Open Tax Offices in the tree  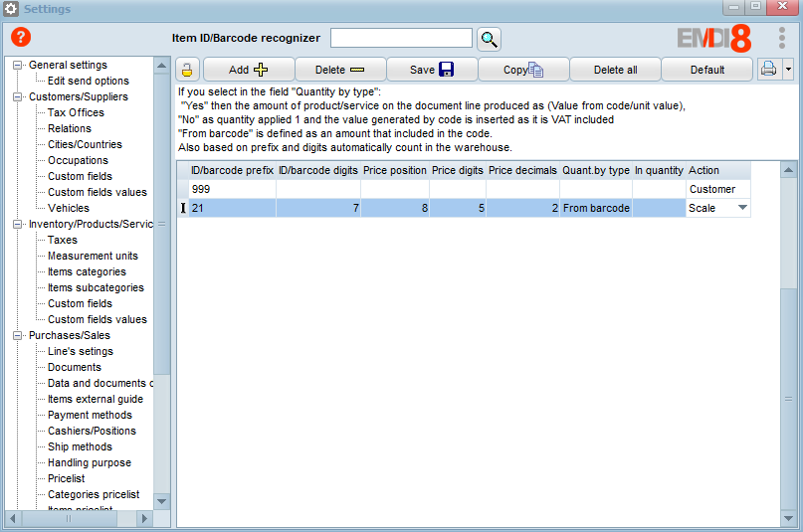click(x=76, y=112)
